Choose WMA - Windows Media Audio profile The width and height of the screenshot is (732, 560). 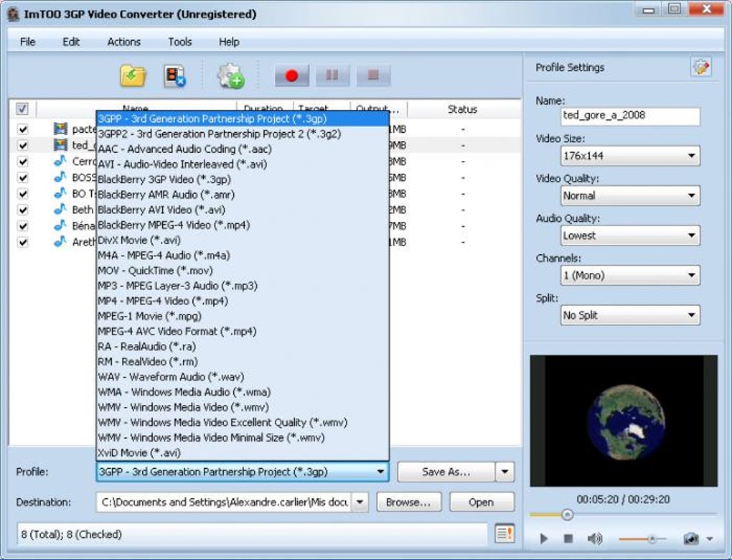[x=243, y=392]
